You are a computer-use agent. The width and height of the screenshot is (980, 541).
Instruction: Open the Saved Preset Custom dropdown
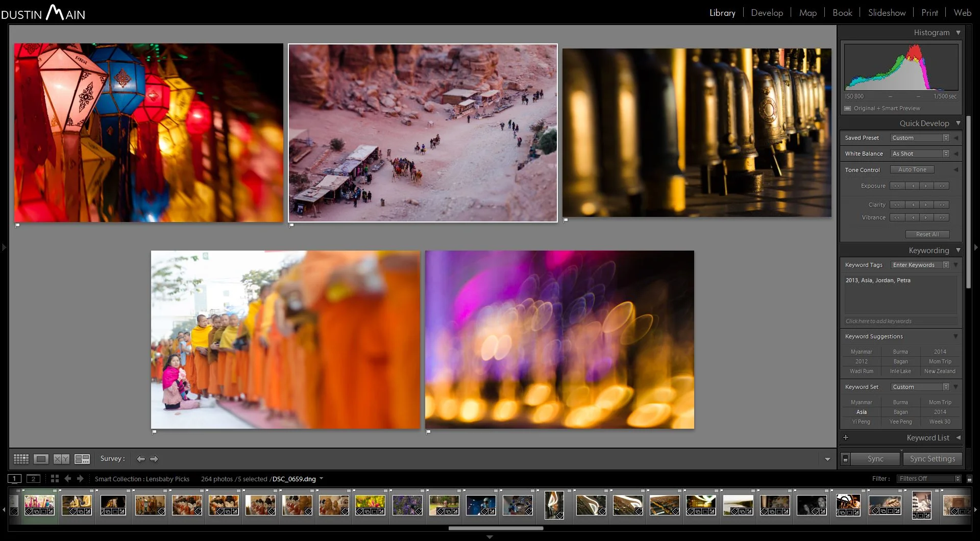click(919, 137)
